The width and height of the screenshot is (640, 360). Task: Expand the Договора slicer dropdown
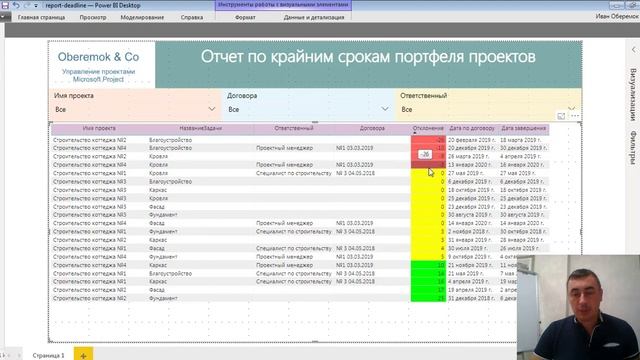pos(384,109)
